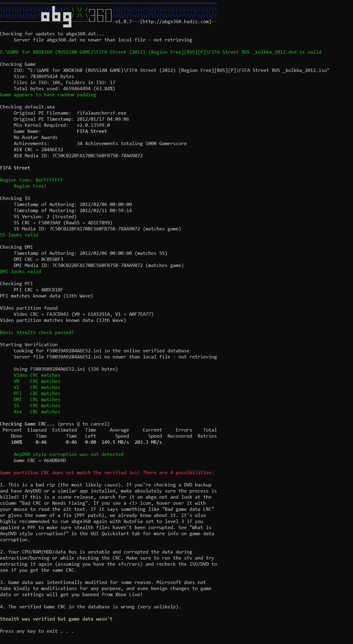This screenshot has height=644, width=353.
Task: Click green 'DMI CRC matches' line
Action: (x=37, y=400)
